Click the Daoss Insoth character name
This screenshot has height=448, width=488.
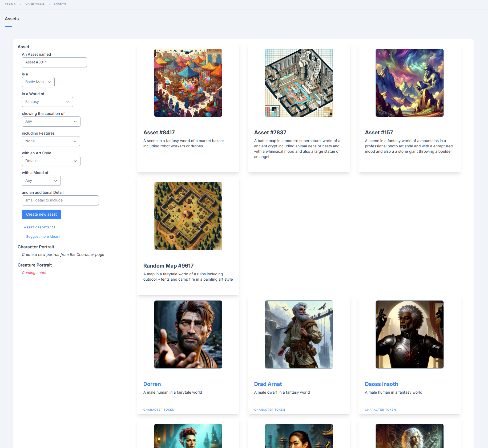tap(381, 384)
